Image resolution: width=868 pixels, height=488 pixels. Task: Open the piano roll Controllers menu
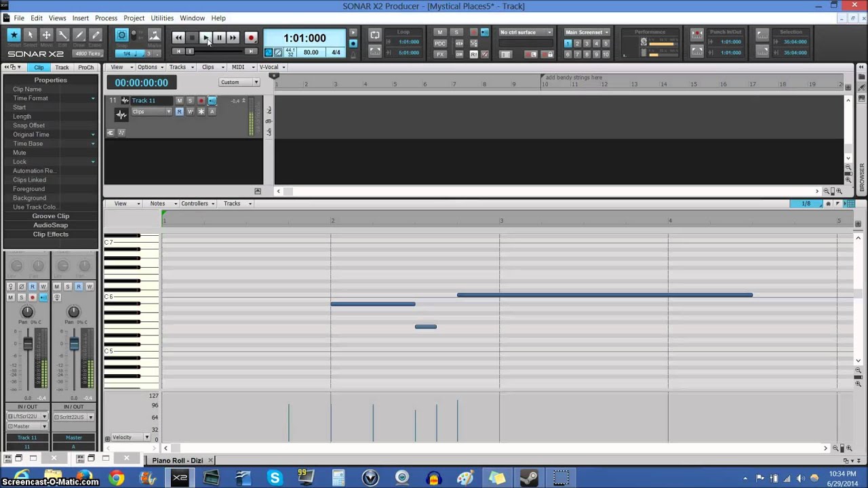tap(197, 203)
